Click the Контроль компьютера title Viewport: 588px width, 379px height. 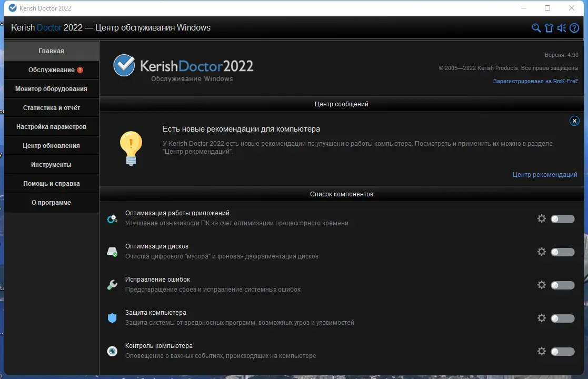(158, 346)
